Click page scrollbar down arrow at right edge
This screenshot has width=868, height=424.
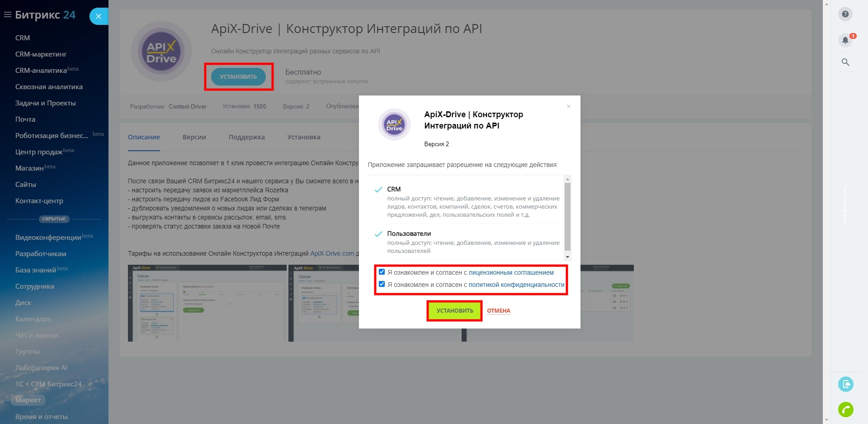pos(826,420)
